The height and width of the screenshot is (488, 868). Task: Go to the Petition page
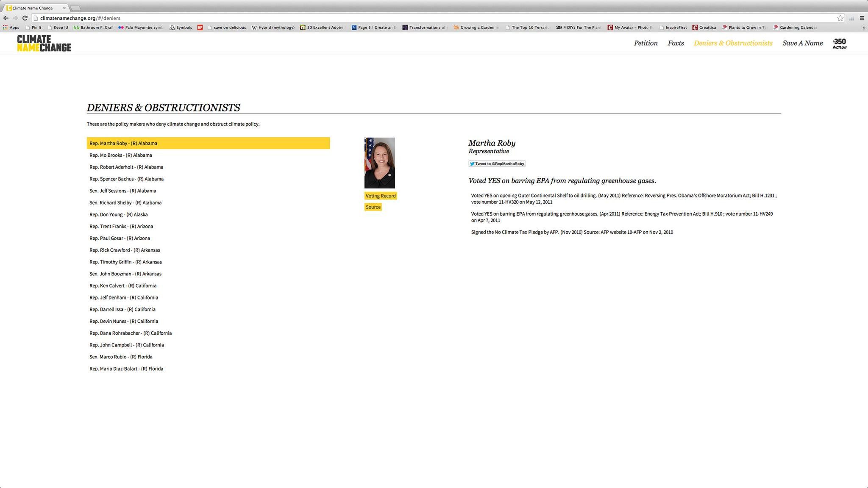645,43
